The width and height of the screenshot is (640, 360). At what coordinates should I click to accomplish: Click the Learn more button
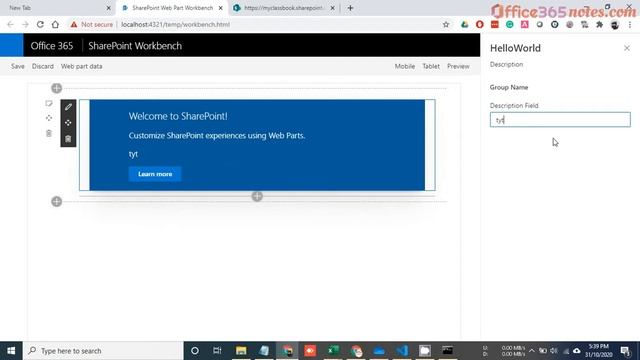point(155,174)
